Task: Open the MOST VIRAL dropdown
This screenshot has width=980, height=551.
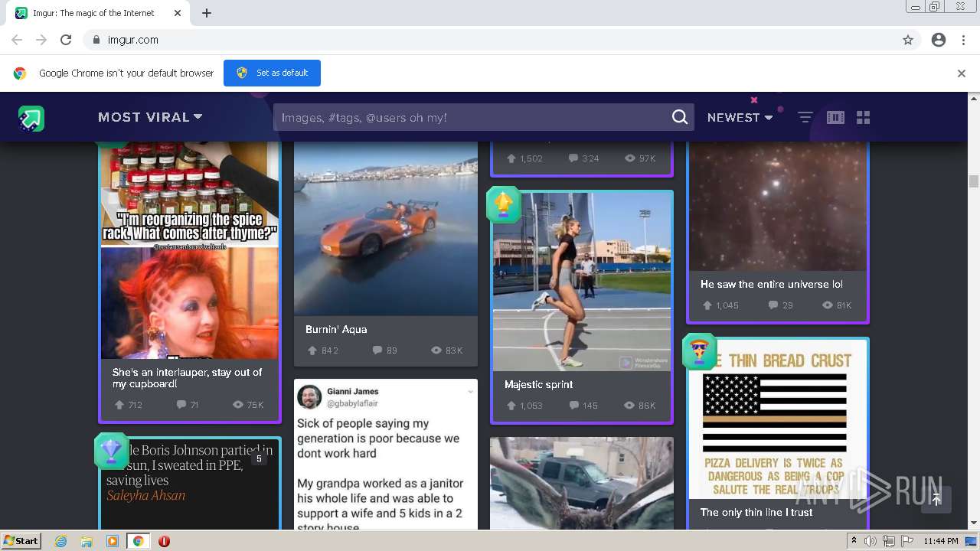Action: pyautogui.click(x=150, y=117)
